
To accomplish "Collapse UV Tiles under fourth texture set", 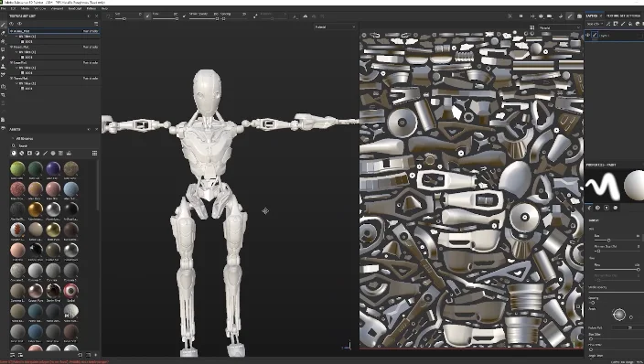I will [x=16, y=83].
